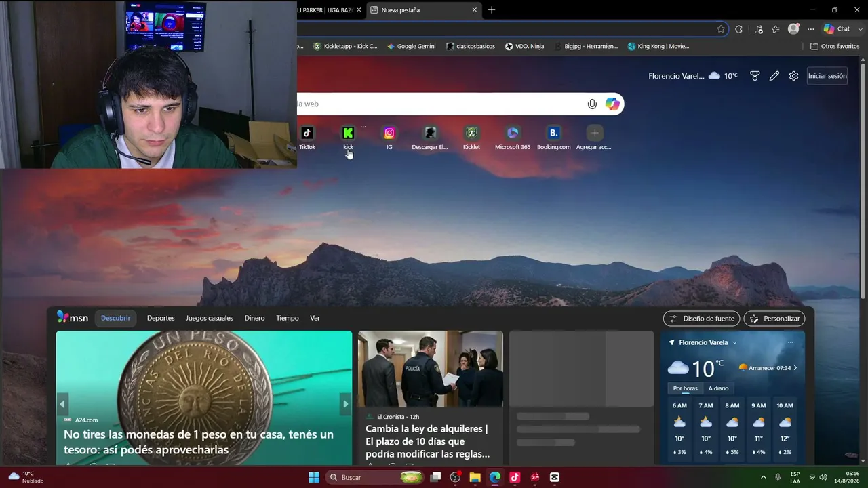Expand the Florencio Varela location dropdown
Screen dimensions: 868x488
point(734,343)
